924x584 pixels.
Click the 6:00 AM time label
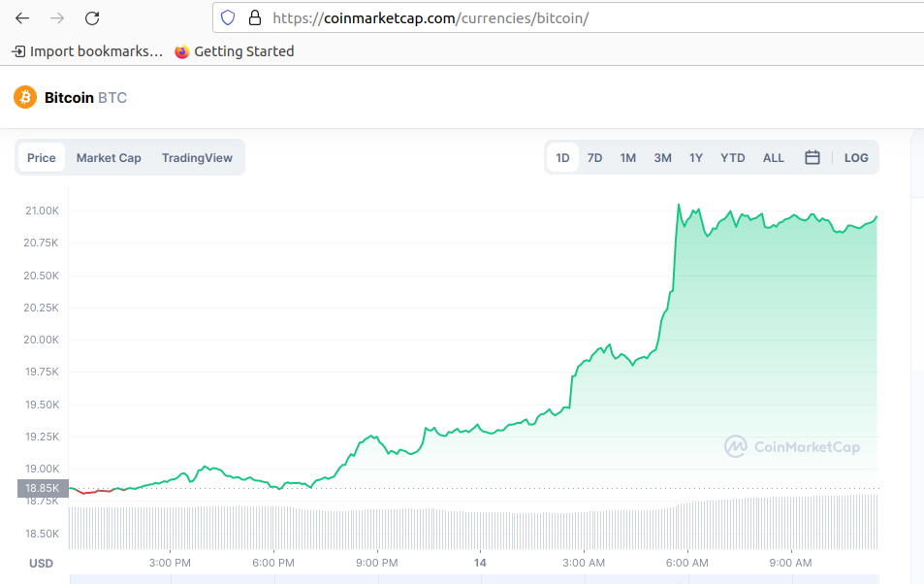coord(687,563)
